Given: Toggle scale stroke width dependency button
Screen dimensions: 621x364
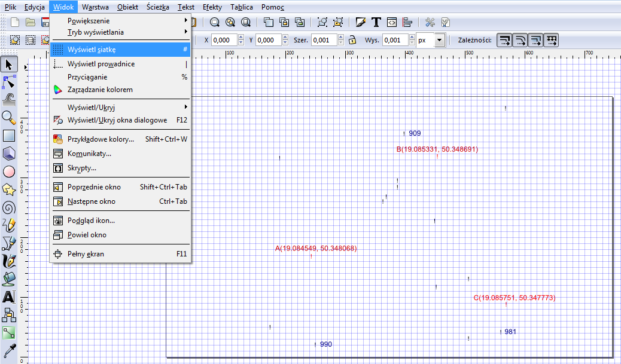Looking at the screenshot, I should (504, 40).
